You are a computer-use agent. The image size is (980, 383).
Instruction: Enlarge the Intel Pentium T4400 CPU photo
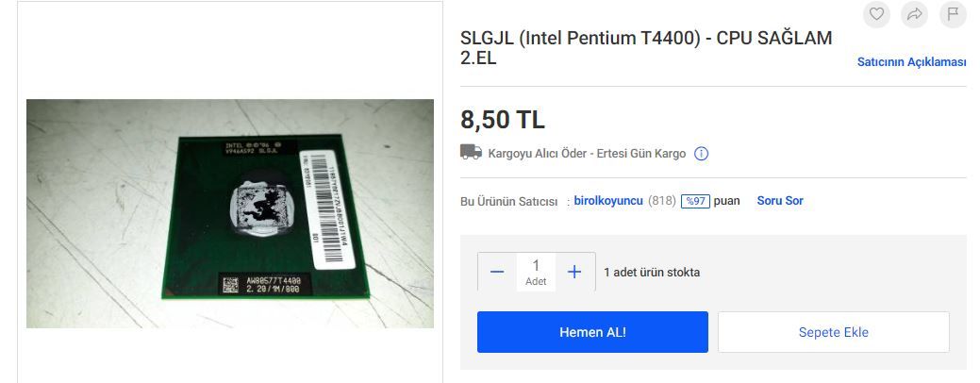click(x=230, y=213)
